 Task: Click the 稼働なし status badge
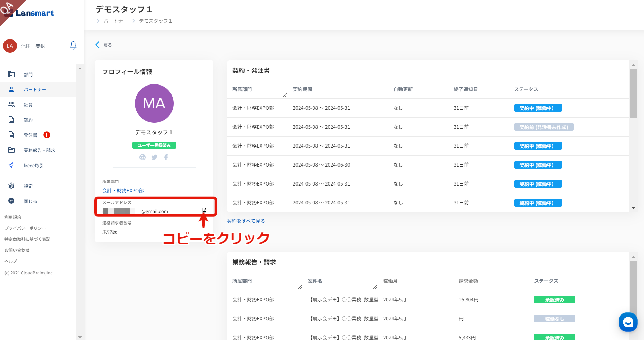555,319
